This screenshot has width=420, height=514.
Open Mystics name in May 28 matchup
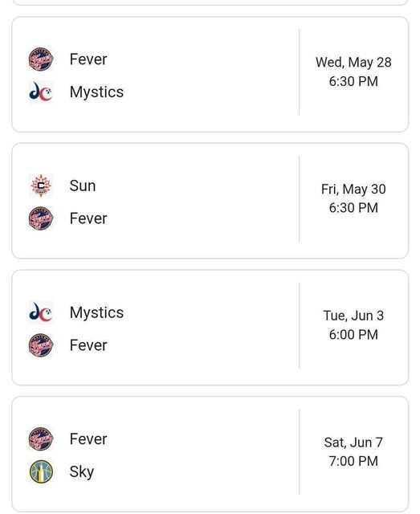tap(96, 92)
